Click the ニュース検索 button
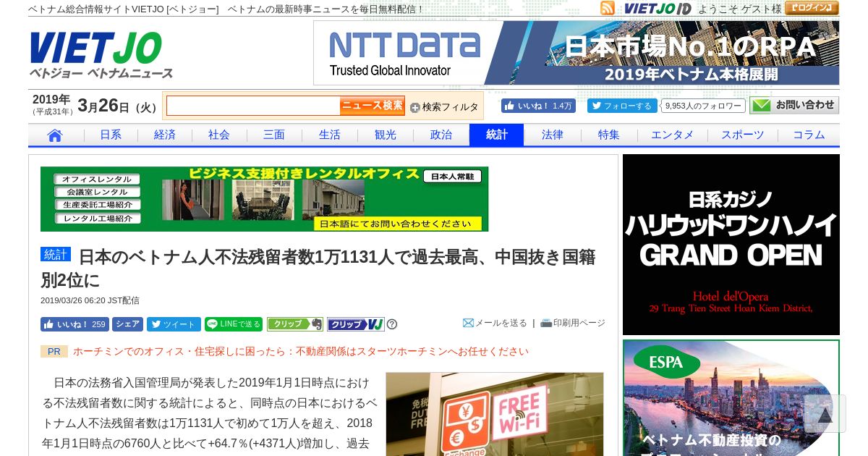Viewport: 868px width, 456px height. click(x=373, y=106)
